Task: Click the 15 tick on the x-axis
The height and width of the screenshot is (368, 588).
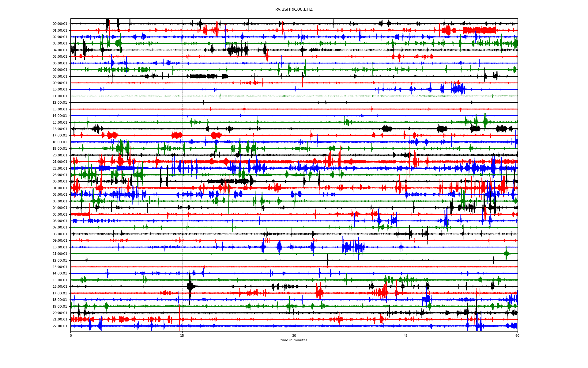Action: (x=182, y=335)
